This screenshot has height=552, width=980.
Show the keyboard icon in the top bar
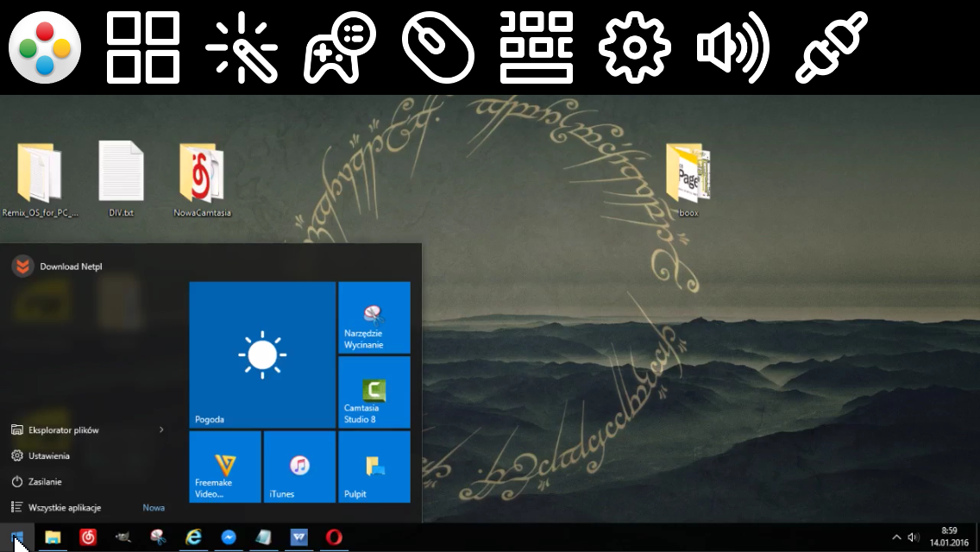[537, 47]
